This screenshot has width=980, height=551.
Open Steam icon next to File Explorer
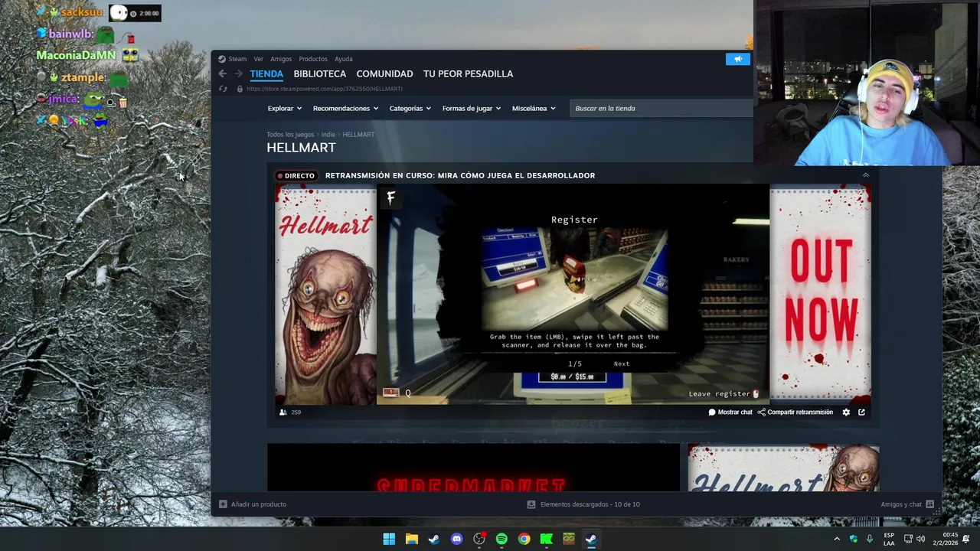(434, 539)
